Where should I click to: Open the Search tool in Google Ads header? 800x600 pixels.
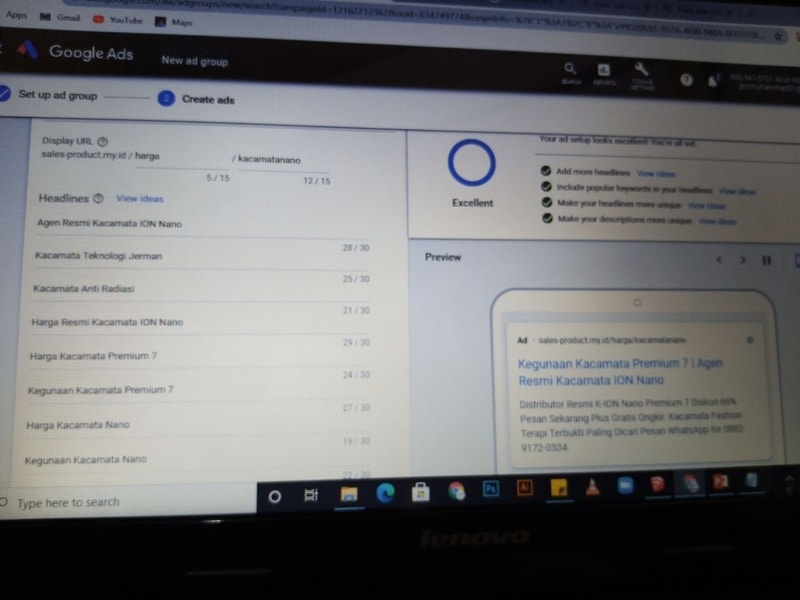coord(570,69)
